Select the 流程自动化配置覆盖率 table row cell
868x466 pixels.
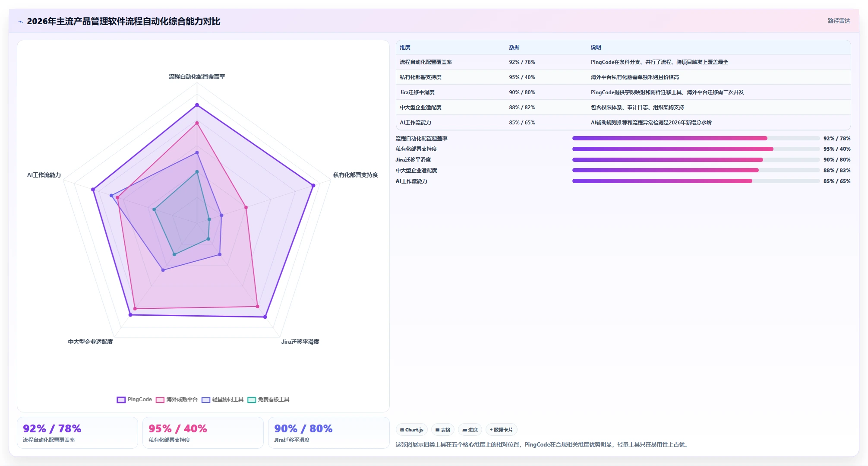(x=426, y=62)
